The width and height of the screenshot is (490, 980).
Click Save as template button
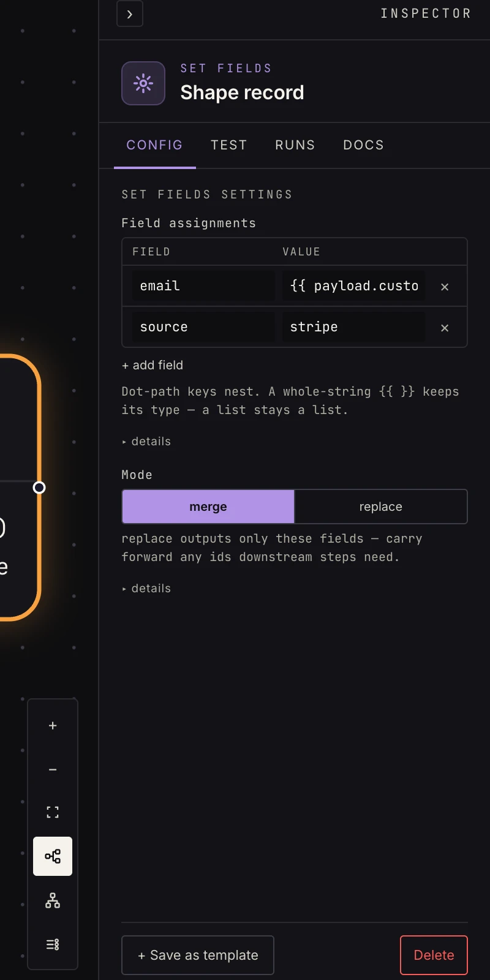pos(198,955)
